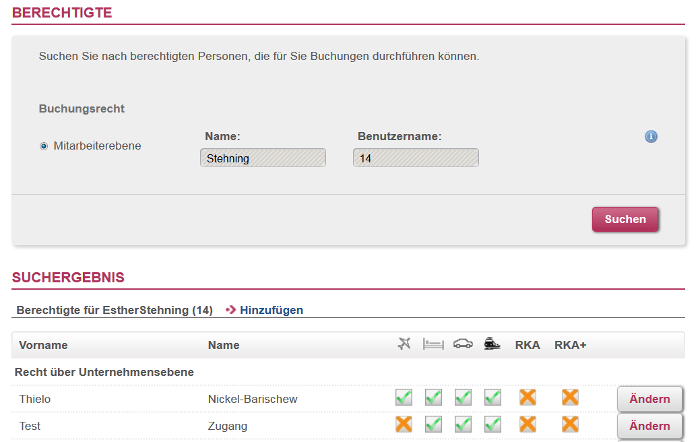Image resolution: width=700 pixels, height=442 pixels.
Task: Click the Suchen button
Action: pyautogui.click(x=625, y=219)
